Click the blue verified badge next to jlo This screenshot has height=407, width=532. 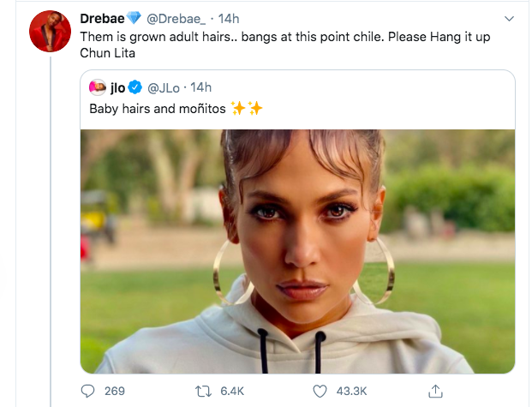click(137, 87)
